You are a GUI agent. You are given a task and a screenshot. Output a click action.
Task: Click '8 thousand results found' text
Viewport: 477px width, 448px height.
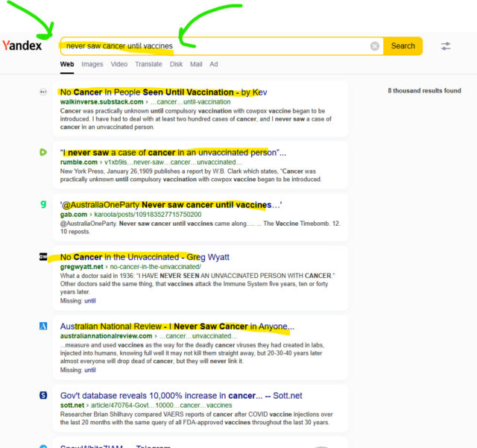(x=424, y=91)
